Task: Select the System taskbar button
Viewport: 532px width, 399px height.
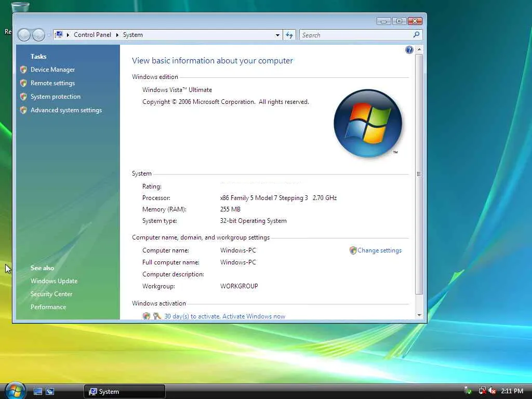Action: [x=125, y=392]
